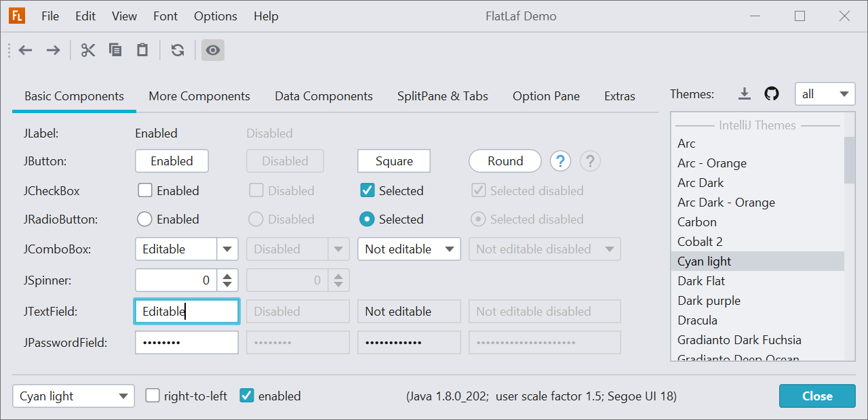
Task: Open the Options menu
Action: 216,16
